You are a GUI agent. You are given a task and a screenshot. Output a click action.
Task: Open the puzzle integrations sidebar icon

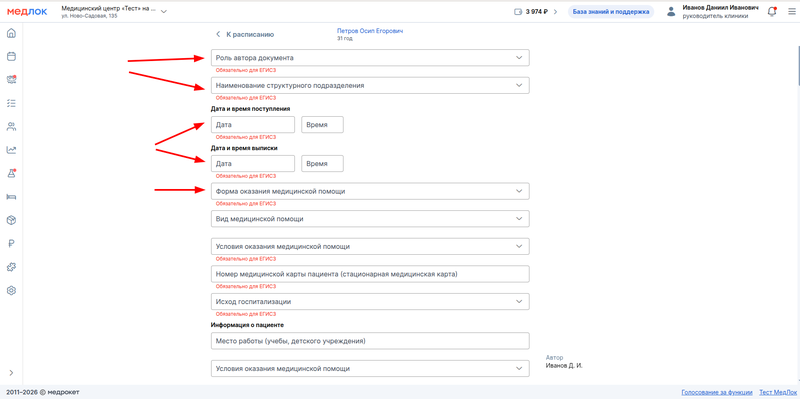pos(11,267)
